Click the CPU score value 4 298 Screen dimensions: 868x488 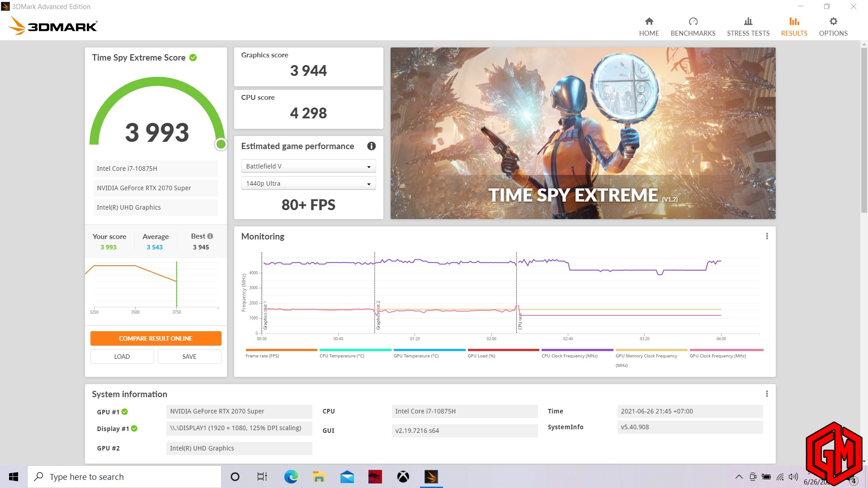coord(308,113)
